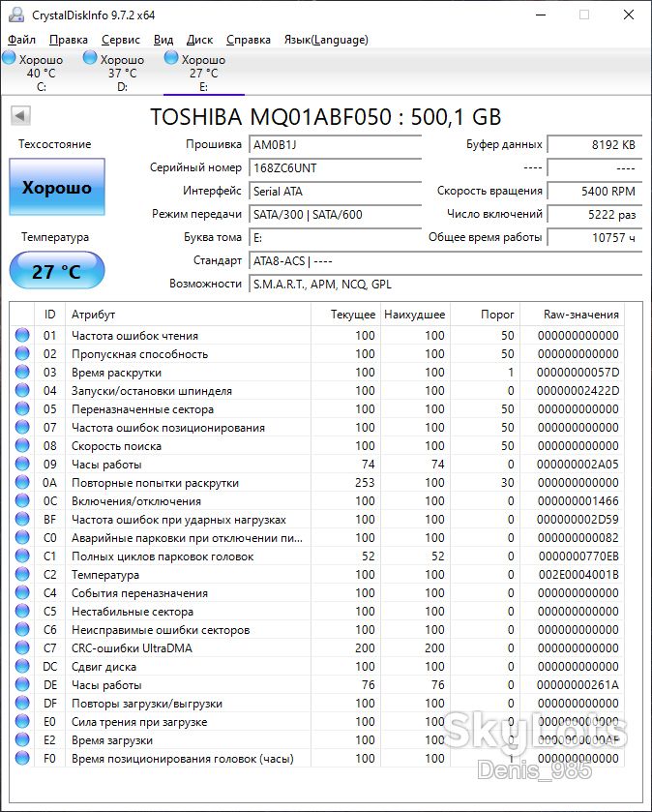Click the Хорошо health status button

57,187
